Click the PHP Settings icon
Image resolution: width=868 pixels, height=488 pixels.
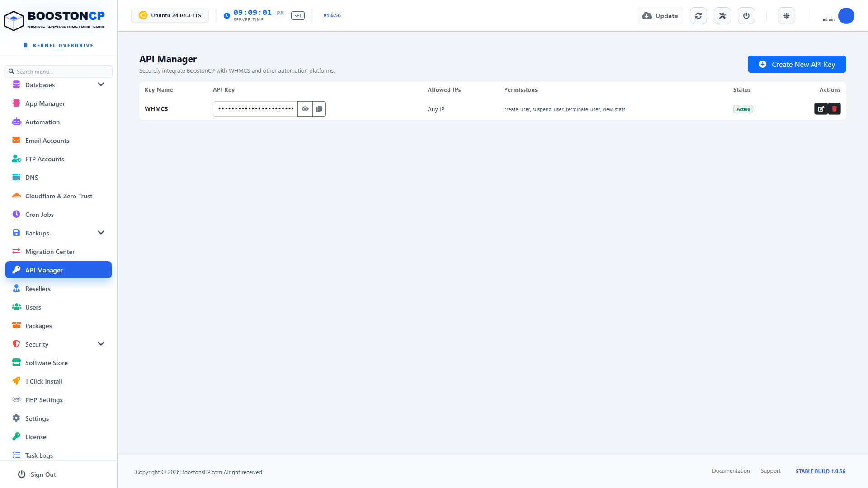pos(16,399)
